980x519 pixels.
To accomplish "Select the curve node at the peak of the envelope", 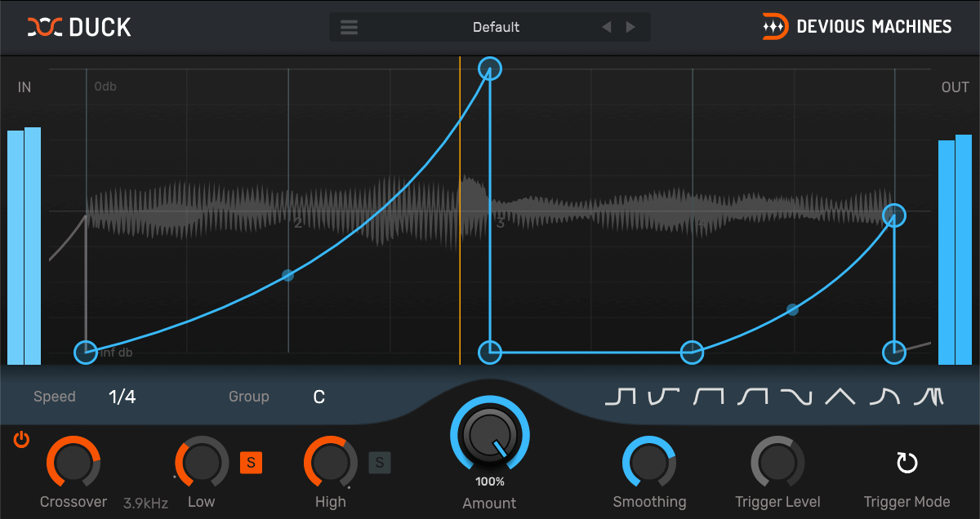I will 490,69.
